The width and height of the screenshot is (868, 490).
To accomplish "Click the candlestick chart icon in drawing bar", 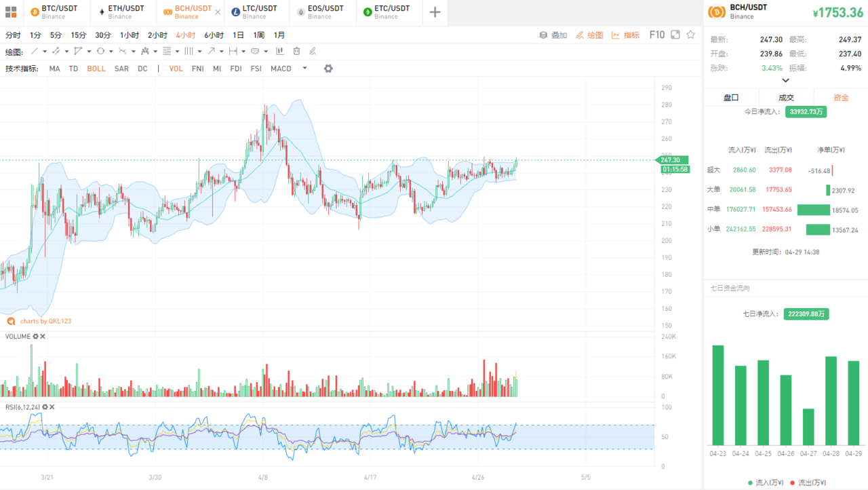I will (279, 51).
